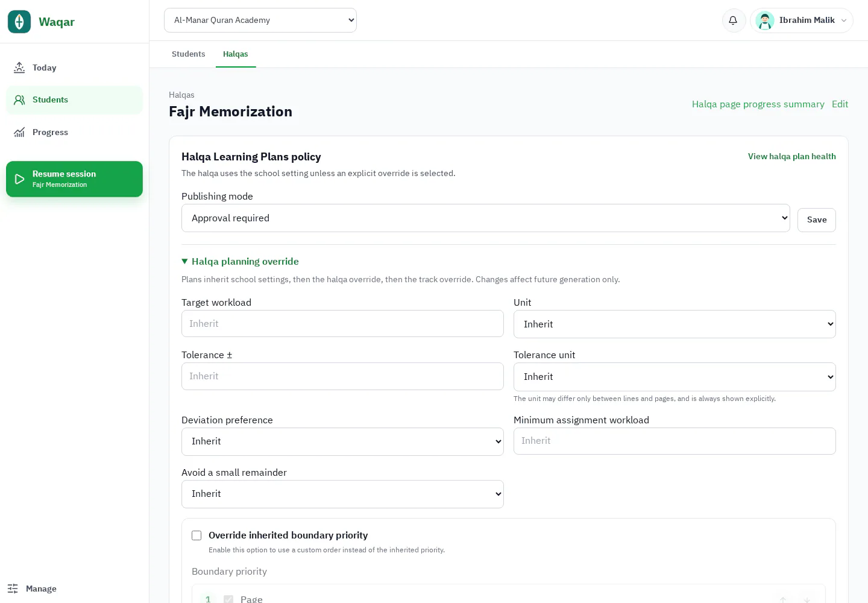The width and height of the screenshot is (868, 603).
Task: Toggle the Page boundary priority checkbox
Action: pyautogui.click(x=228, y=599)
